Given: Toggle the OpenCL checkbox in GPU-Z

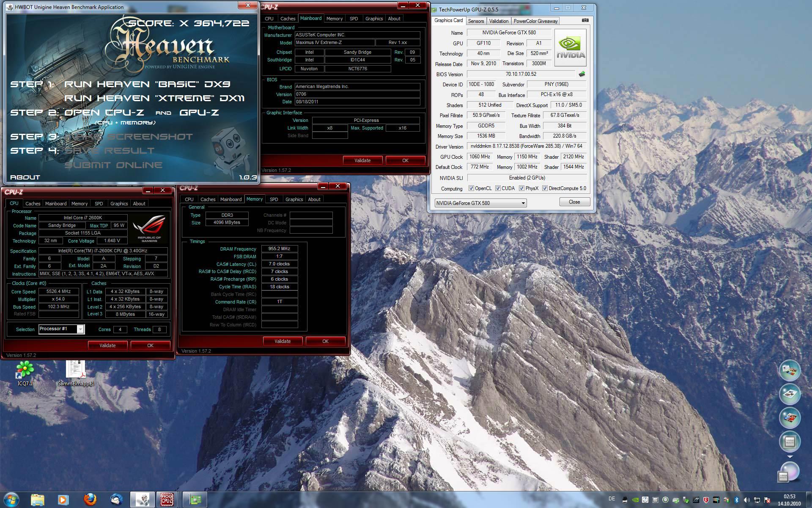Looking at the screenshot, I should [x=471, y=188].
